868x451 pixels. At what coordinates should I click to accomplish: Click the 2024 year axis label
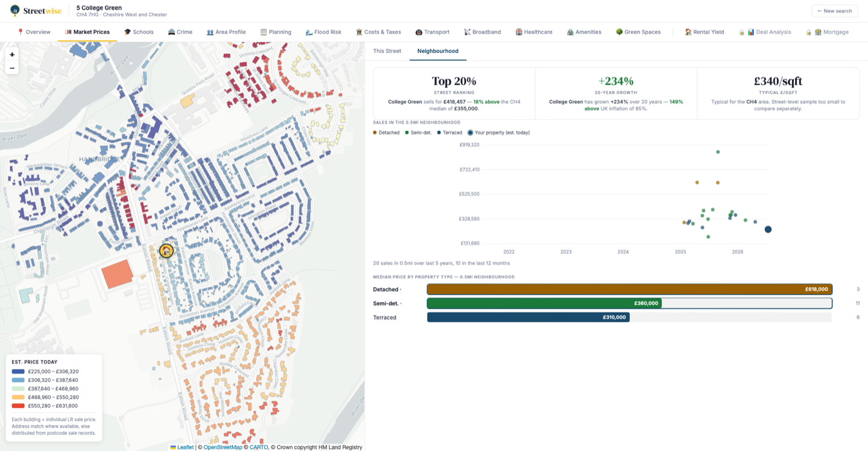(623, 252)
